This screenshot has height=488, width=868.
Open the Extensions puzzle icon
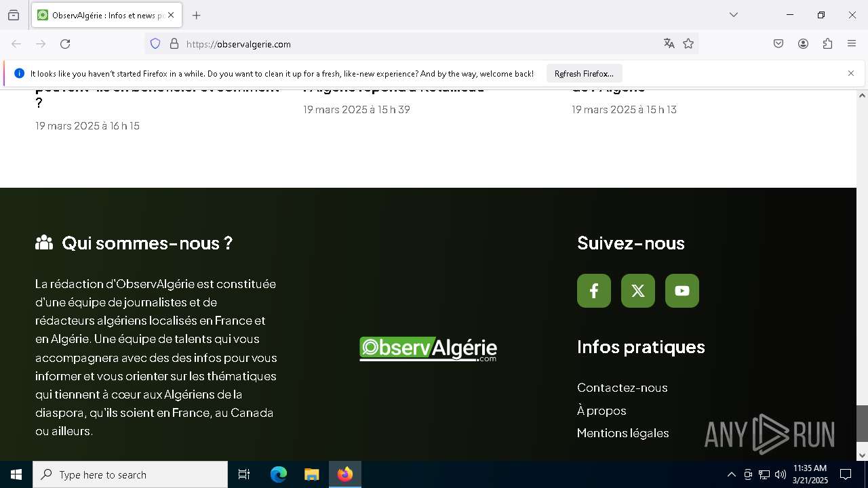tap(827, 44)
